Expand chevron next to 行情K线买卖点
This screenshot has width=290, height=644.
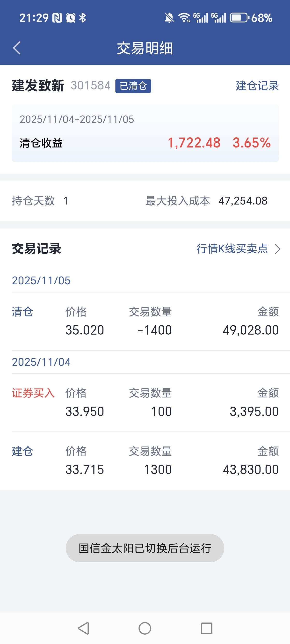coord(277,249)
